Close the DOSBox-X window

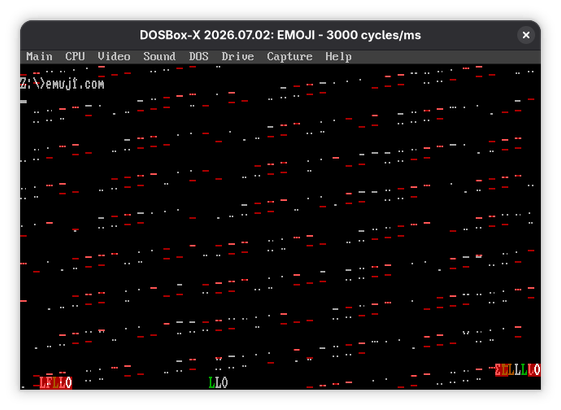526,35
